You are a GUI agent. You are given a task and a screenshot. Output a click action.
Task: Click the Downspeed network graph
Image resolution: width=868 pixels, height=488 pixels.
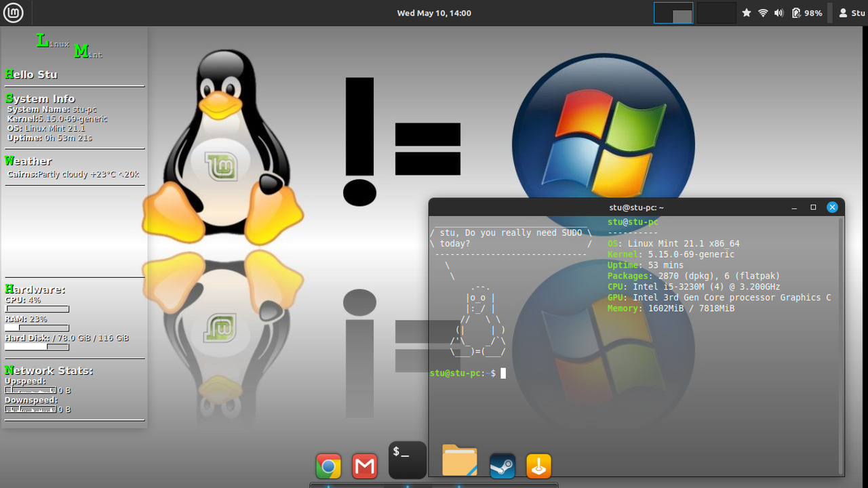[31, 409]
